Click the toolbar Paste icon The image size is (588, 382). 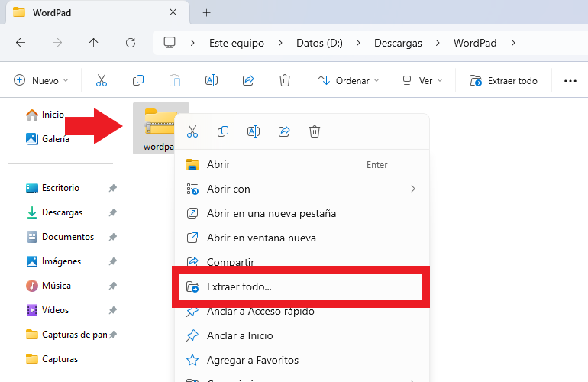(x=175, y=80)
